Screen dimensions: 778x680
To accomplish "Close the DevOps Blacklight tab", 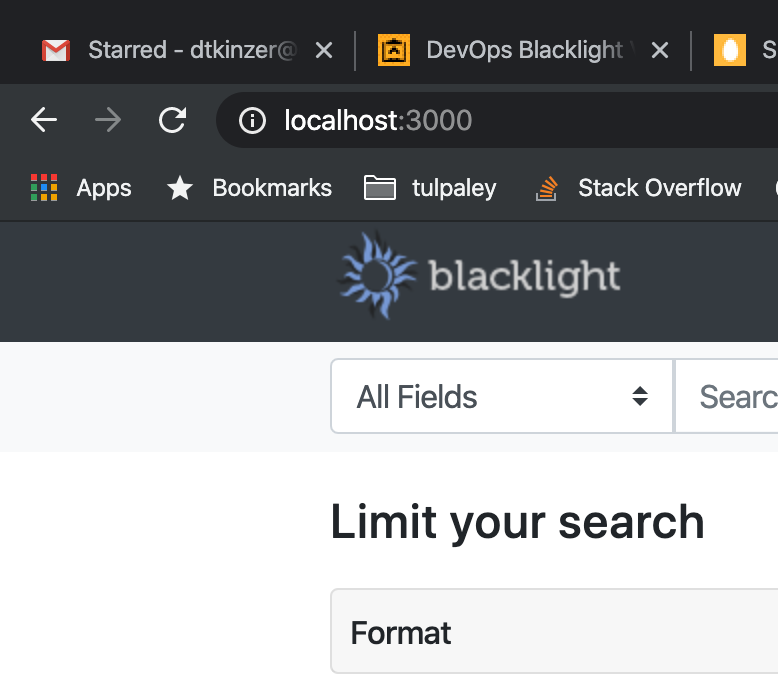I will coord(659,50).
